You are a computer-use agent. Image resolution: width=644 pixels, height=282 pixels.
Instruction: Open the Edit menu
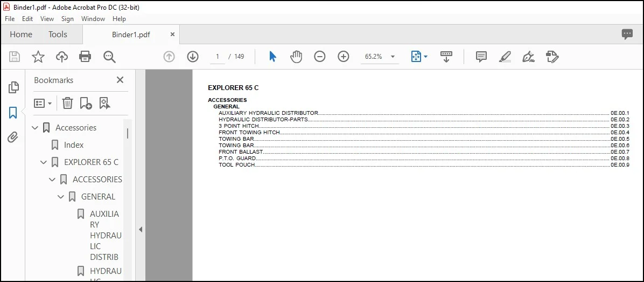click(x=27, y=19)
